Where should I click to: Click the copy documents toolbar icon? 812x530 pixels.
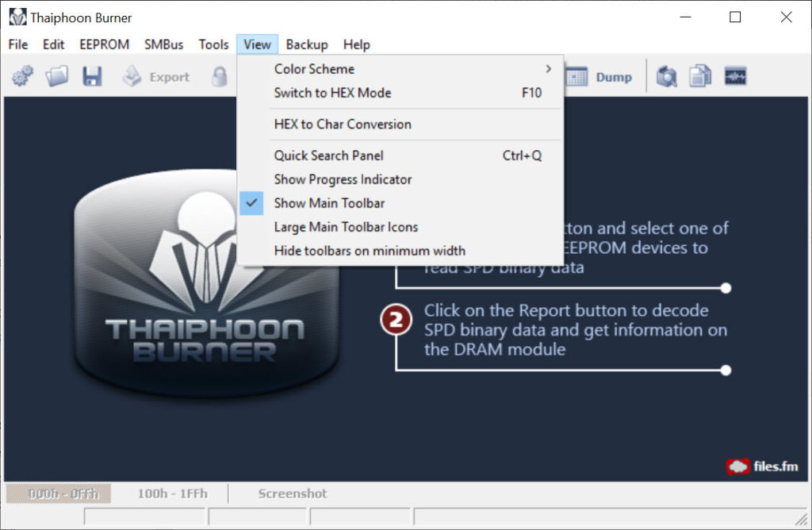click(x=700, y=76)
